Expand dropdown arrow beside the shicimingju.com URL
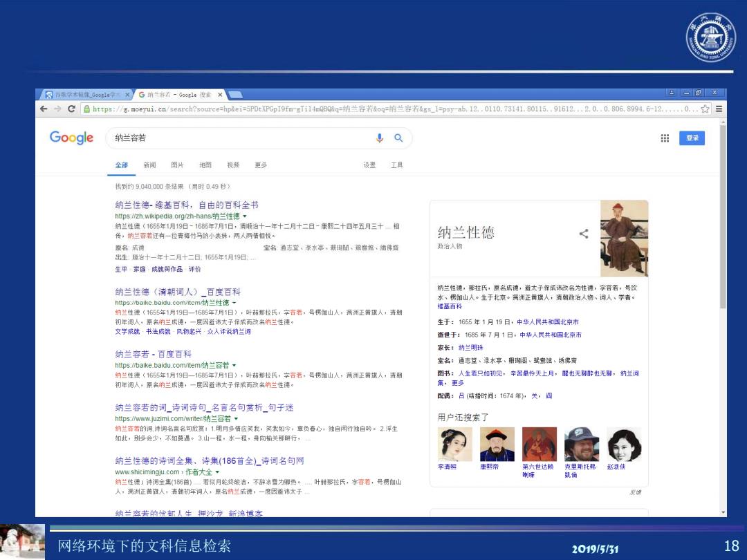 [x=217, y=472]
